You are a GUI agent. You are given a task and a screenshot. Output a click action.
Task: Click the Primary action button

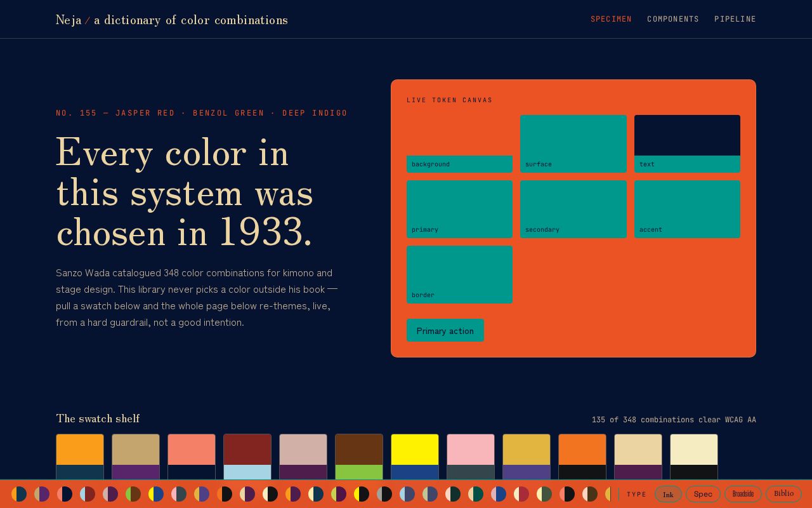coord(445,330)
